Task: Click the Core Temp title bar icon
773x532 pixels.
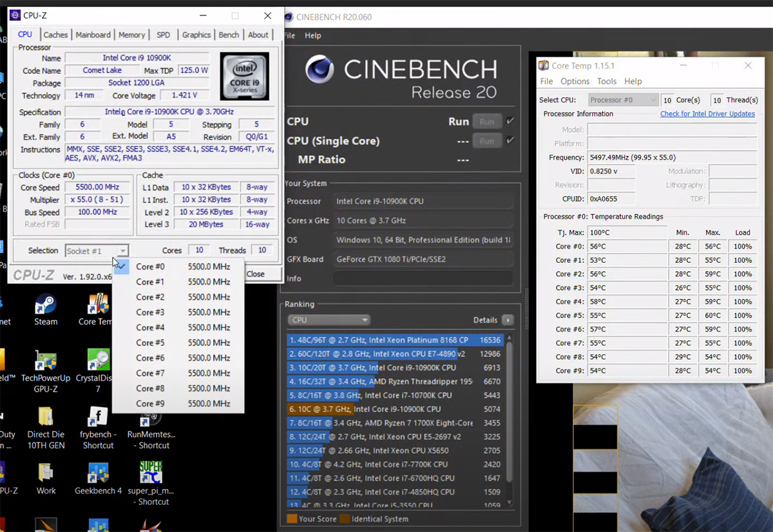Action: click(544, 65)
